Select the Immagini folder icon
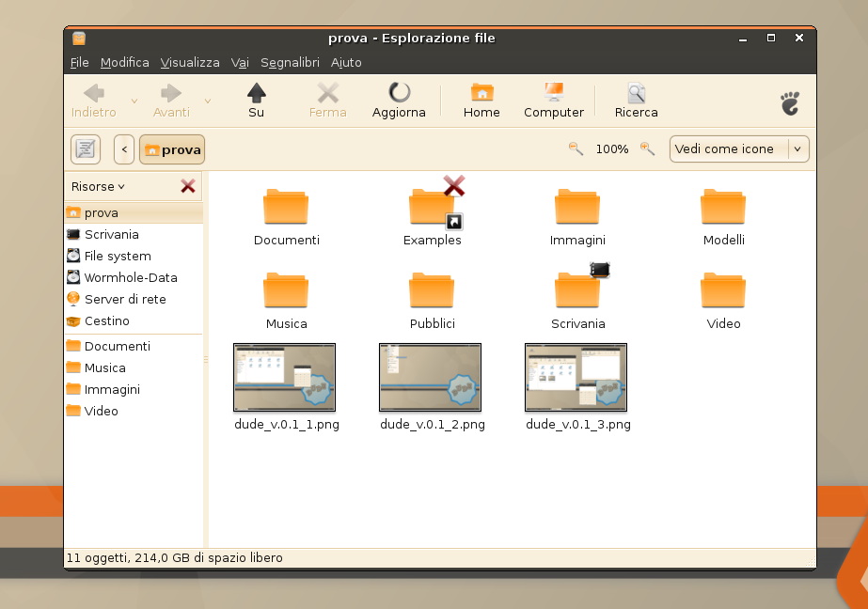The width and height of the screenshot is (868, 609). coord(577,208)
